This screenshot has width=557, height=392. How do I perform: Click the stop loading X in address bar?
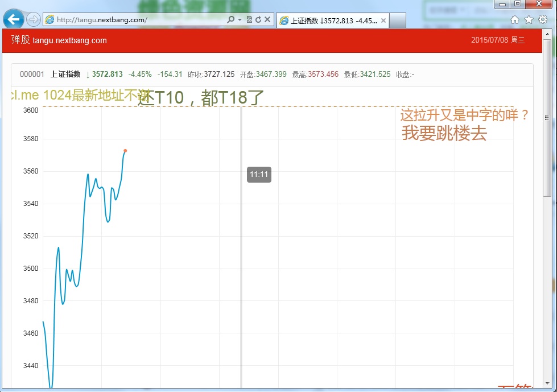coord(267,20)
